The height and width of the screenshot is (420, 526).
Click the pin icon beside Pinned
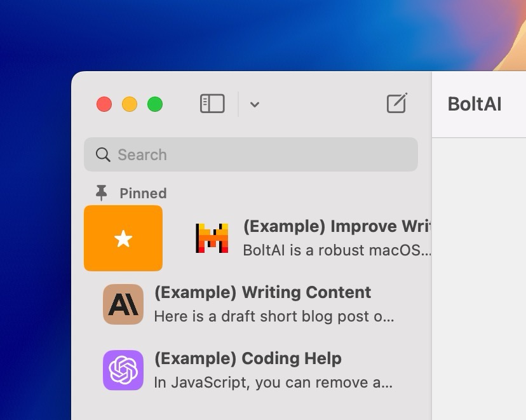click(101, 193)
